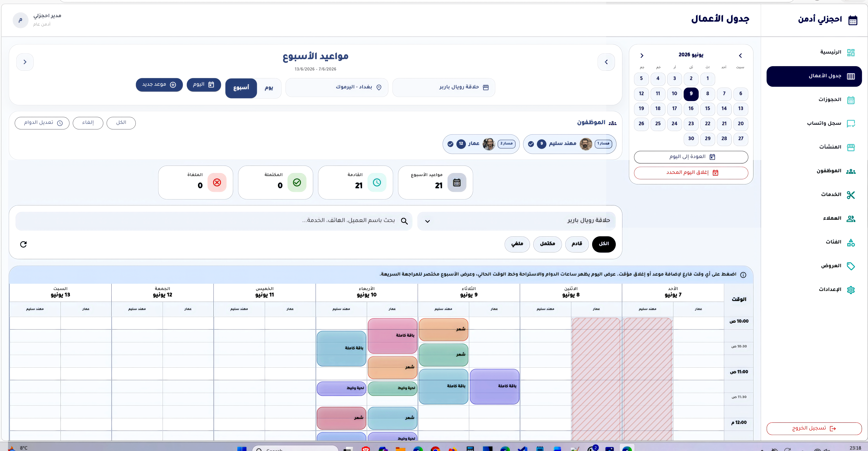The height and width of the screenshot is (451, 868).
Task: Click مواعيد الأسبوع calendar stat icon
Action: click(x=457, y=183)
